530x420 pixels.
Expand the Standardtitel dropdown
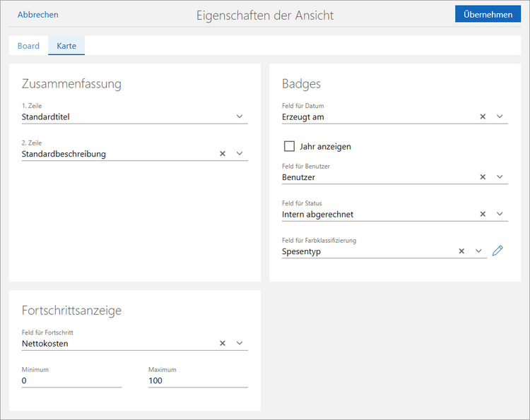click(x=239, y=116)
